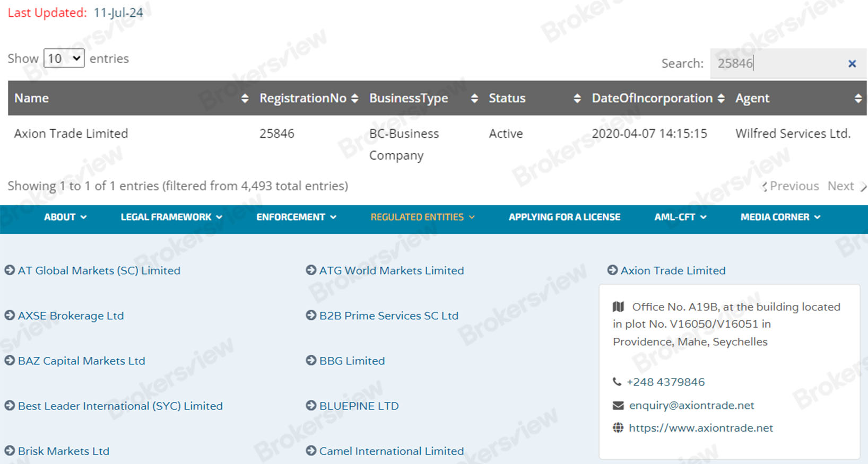Sort by Agent column arrows
Image resolution: width=868 pixels, height=464 pixels.
coord(858,98)
